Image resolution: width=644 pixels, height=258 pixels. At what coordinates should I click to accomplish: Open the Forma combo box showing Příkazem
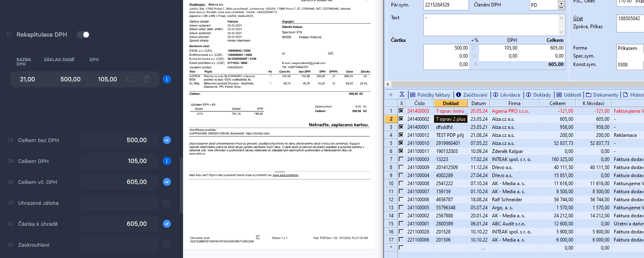pos(630,48)
